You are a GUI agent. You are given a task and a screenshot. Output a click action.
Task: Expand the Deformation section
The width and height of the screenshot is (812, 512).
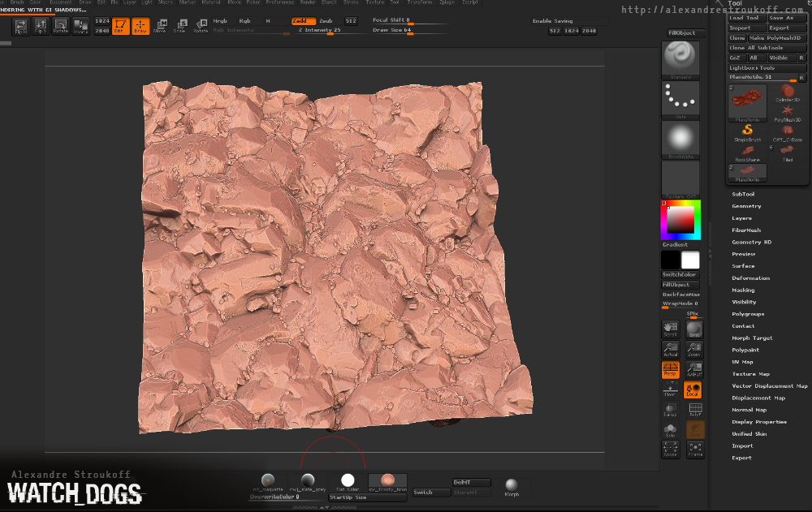coord(750,278)
